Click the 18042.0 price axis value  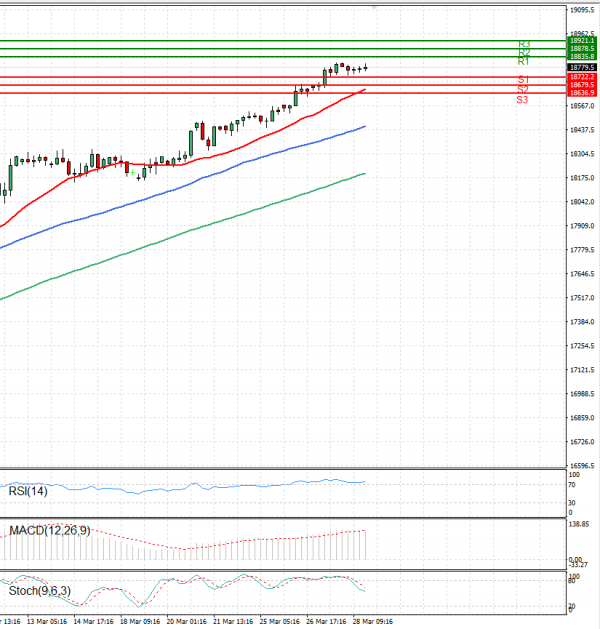(x=582, y=202)
